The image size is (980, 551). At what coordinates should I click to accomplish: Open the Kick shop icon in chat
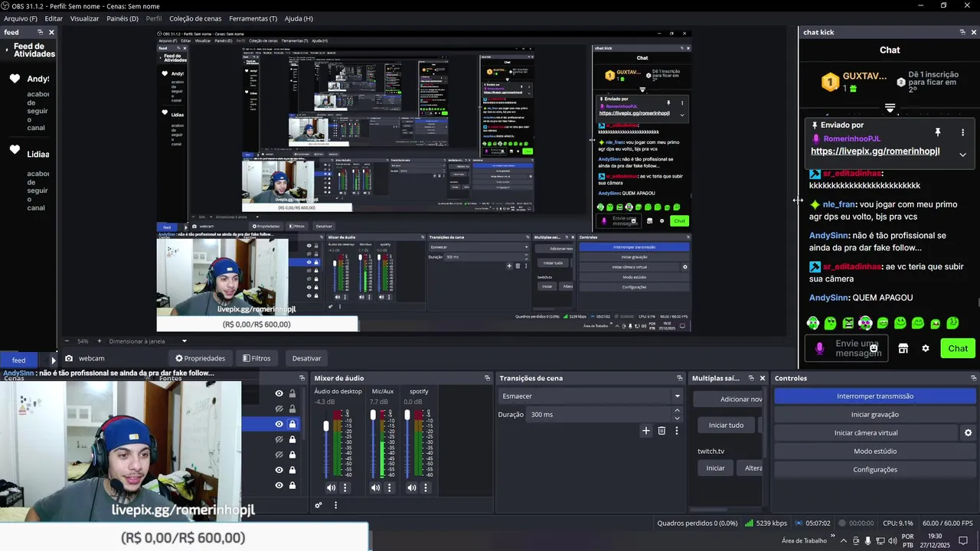[x=903, y=348]
